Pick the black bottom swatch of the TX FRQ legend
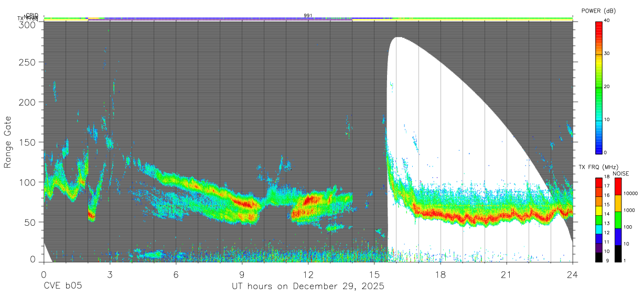Viewport: 644px width, 297px height. [x=599, y=257]
